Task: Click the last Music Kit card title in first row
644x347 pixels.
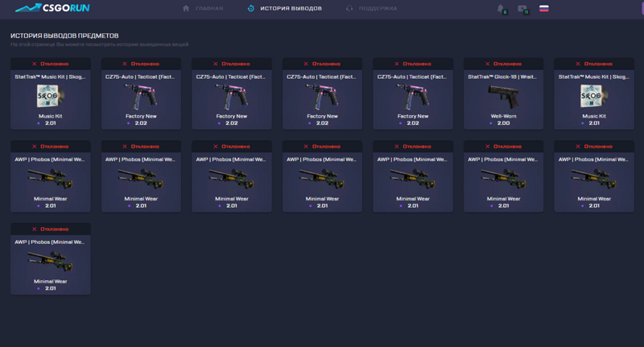Action: coord(593,76)
